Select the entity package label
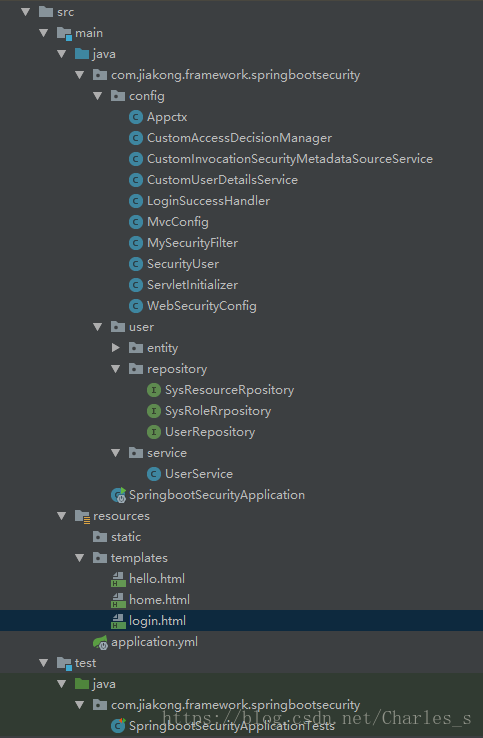 162,348
